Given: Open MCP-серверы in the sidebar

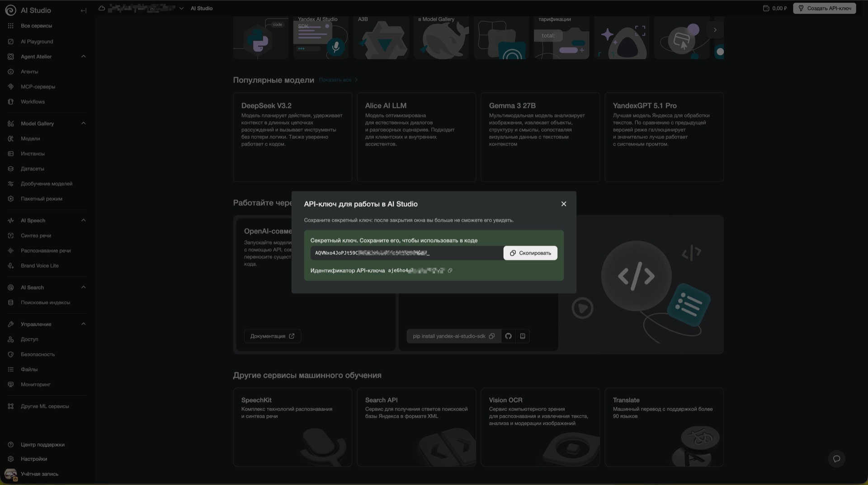Looking at the screenshot, I should [38, 87].
